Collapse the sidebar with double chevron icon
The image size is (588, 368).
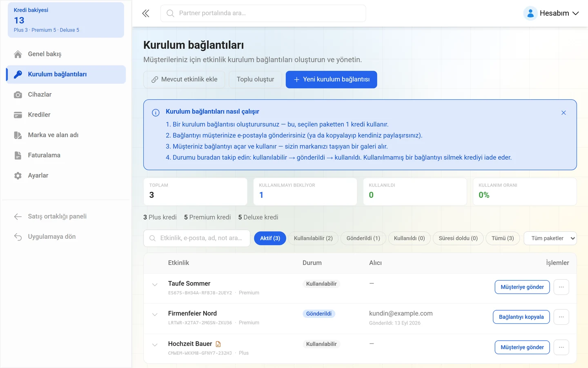[146, 13]
